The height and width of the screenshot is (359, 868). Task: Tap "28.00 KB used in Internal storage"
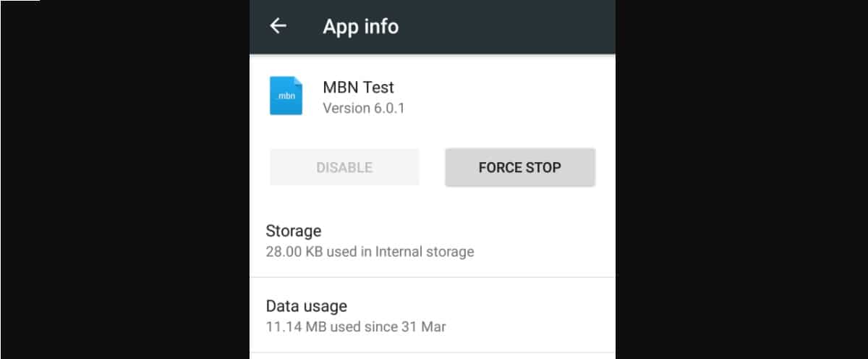pyautogui.click(x=370, y=252)
